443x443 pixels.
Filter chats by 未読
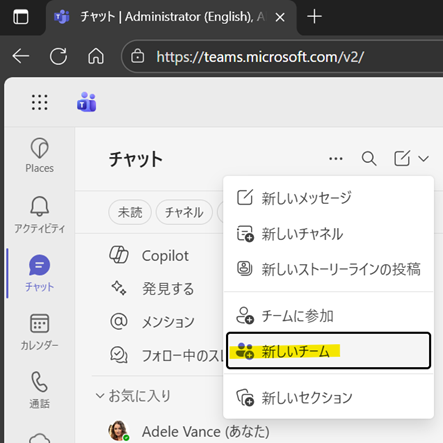[130, 212]
